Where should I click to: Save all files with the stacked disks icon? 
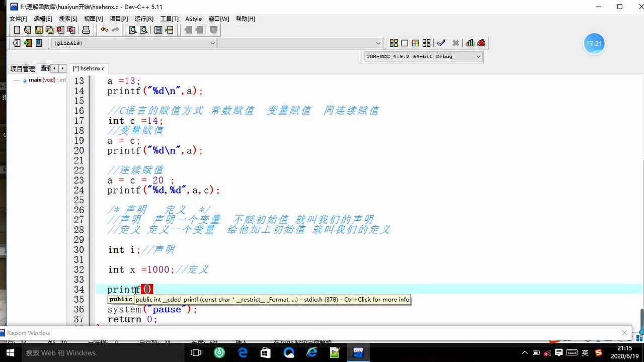(49, 30)
